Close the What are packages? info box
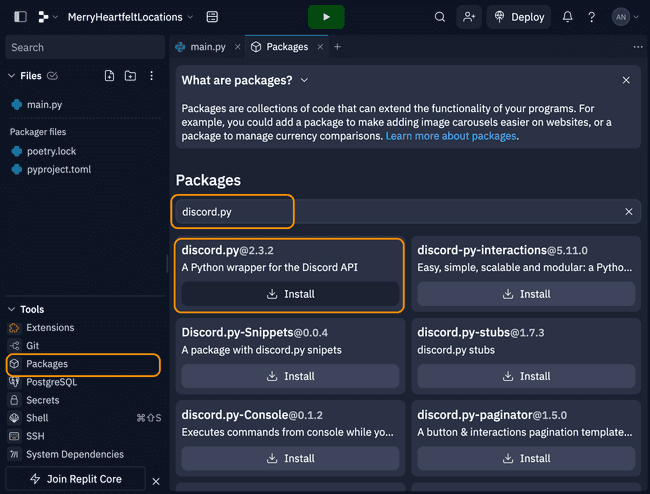 [x=626, y=80]
